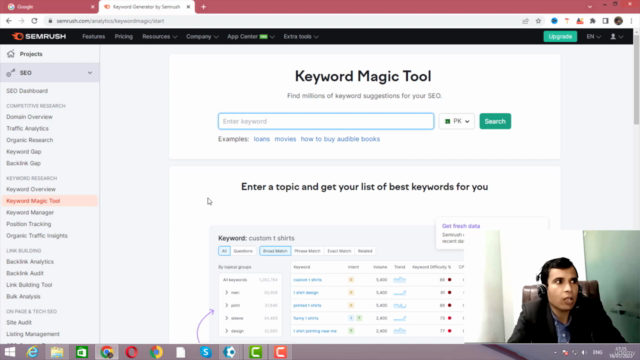This screenshot has width=640, height=360.
Task: Expand the Company dropdown
Action: pos(202,36)
